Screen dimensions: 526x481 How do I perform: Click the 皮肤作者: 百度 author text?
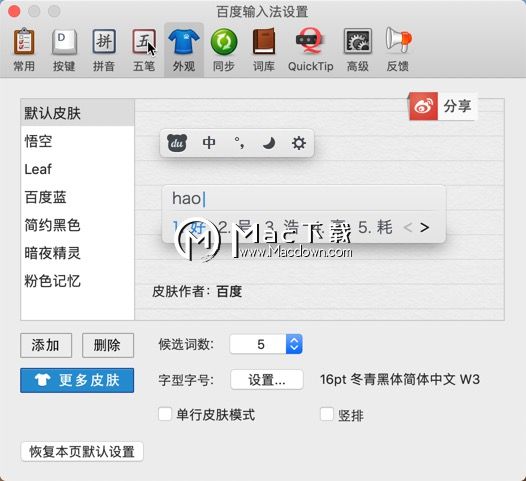[197, 291]
